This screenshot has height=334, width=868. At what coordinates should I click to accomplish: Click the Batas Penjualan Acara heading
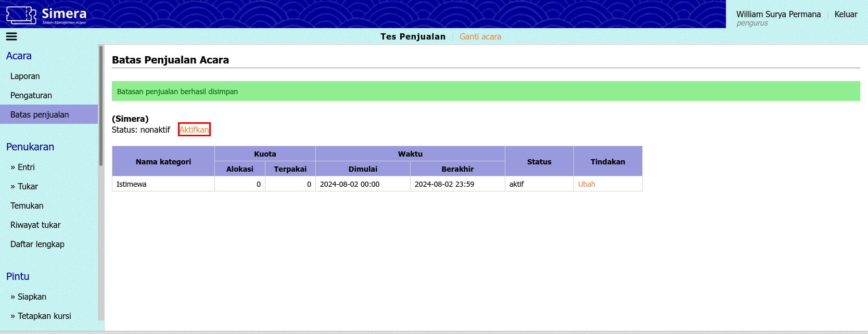click(x=170, y=60)
